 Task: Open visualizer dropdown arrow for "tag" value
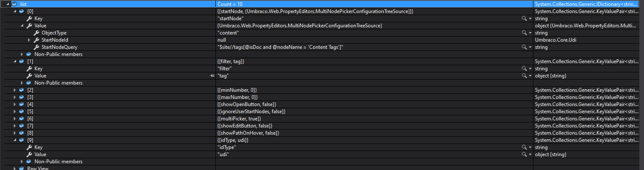click(530, 76)
